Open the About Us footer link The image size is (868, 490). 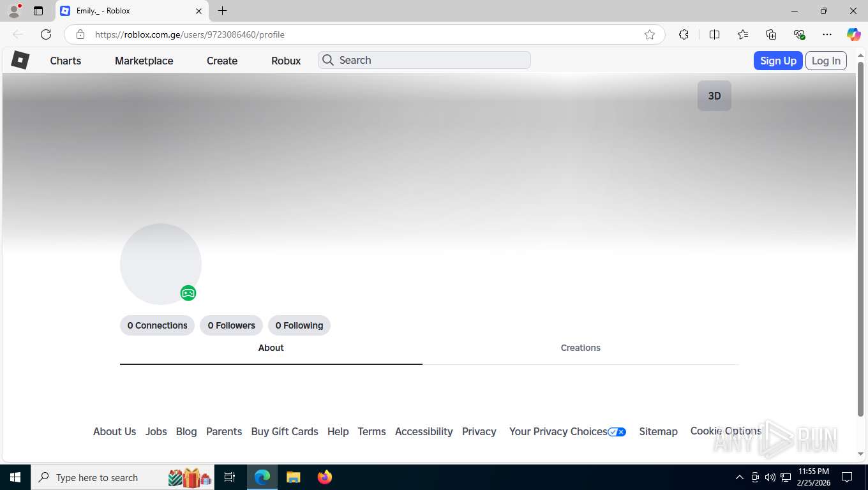coord(114,432)
